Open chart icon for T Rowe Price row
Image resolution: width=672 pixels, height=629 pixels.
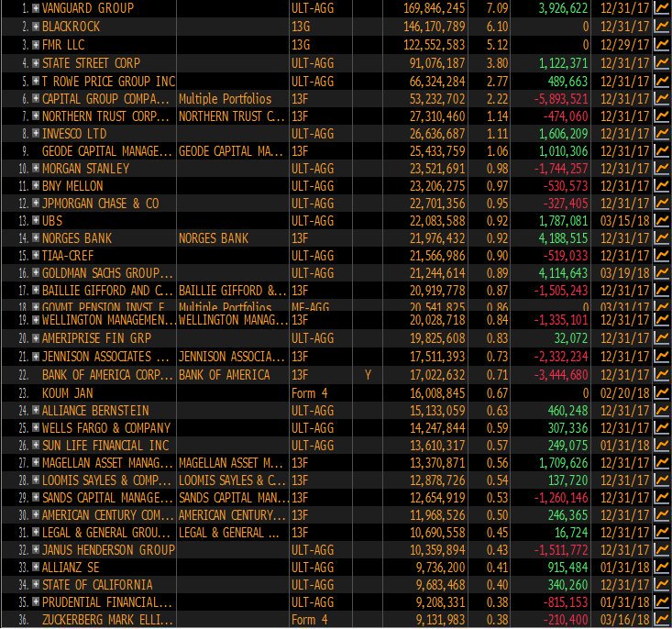[662, 82]
